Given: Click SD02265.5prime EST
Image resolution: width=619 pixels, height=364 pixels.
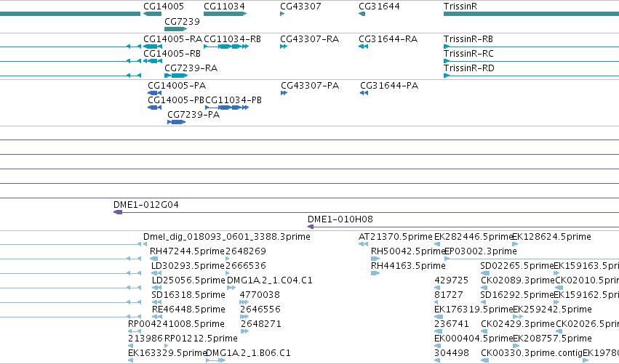Looking at the screenshot, I should tap(517, 265).
